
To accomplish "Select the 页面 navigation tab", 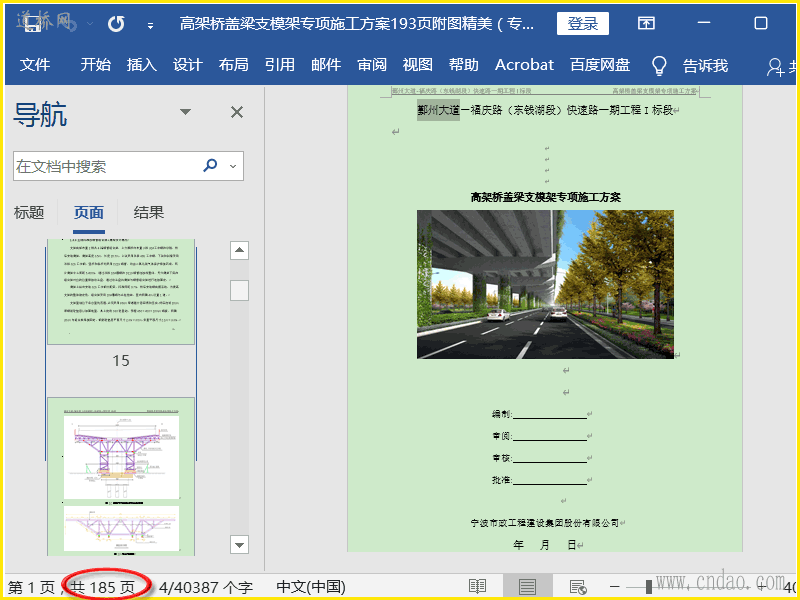I will (89, 212).
